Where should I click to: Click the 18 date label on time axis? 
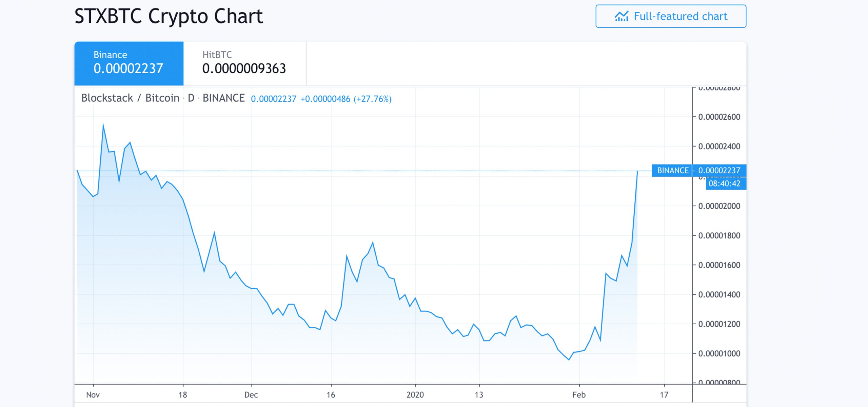(x=183, y=395)
